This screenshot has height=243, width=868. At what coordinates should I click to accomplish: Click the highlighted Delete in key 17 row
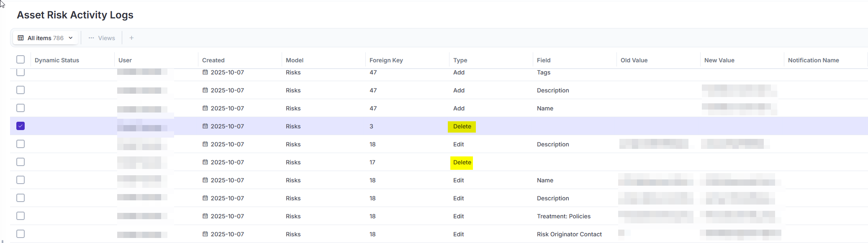click(x=462, y=162)
